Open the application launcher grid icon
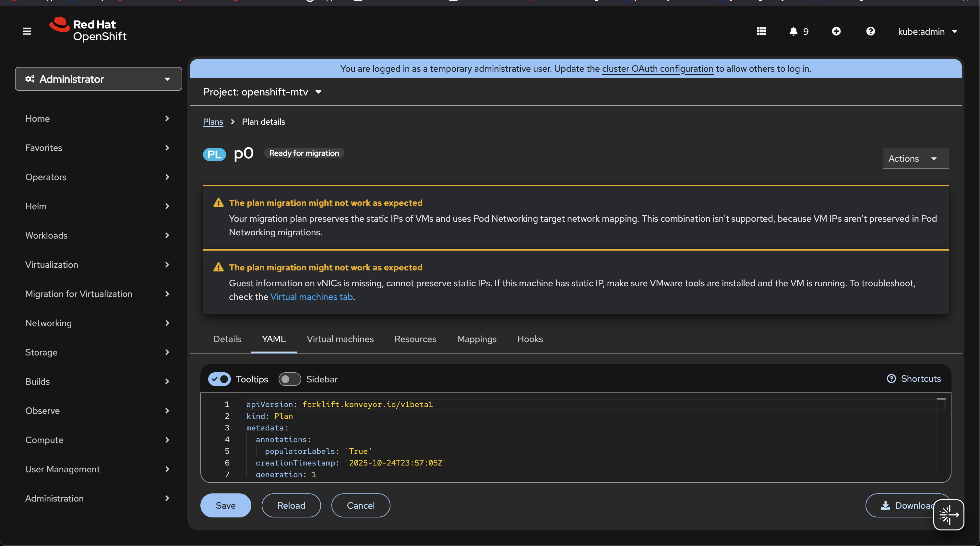Image resolution: width=980 pixels, height=546 pixels. (x=761, y=31)
